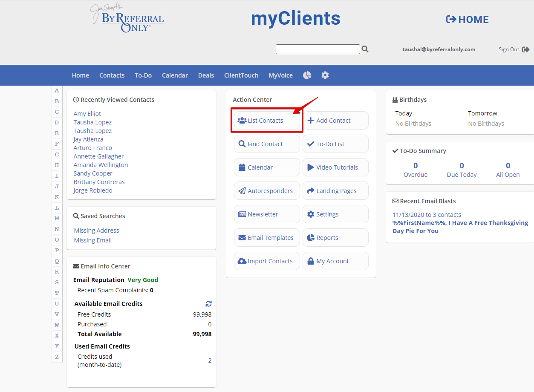Open contact Jay Atienza
Viewport: 534px width, 392px height.
pos(88,139)
